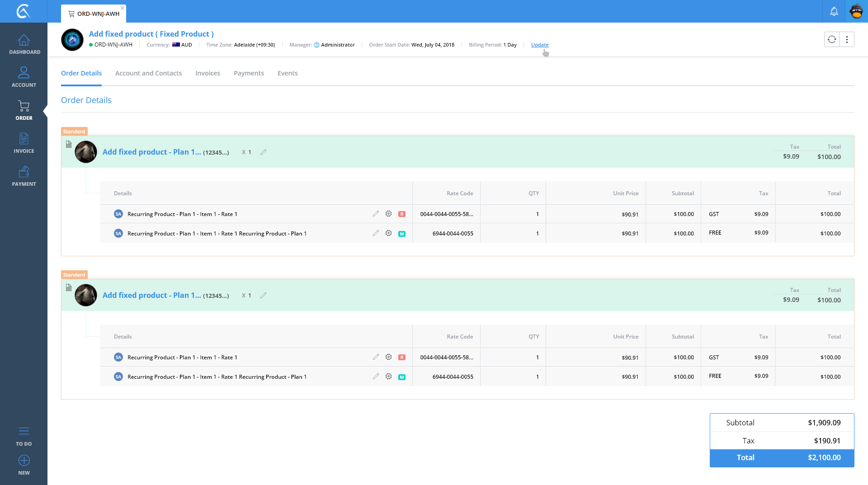Image resolution: width=868 pixels, height=485 pixels.
Task: Go to the Account section icon
Action: point(24,77)
